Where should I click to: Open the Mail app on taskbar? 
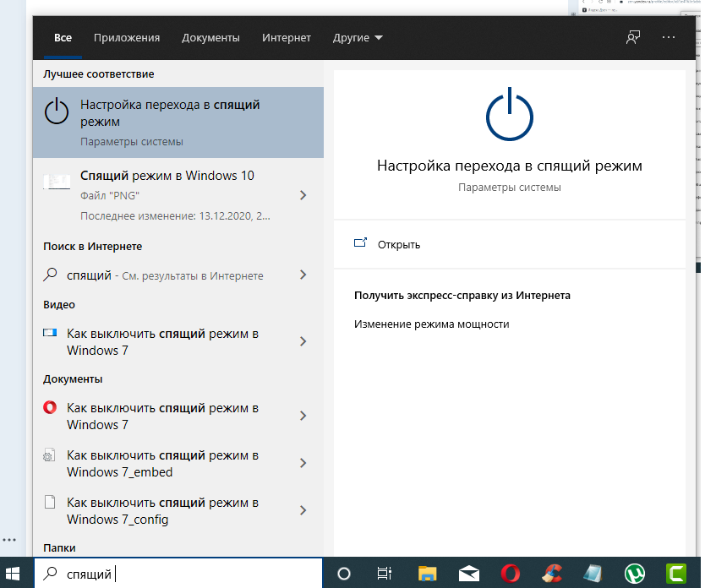469,574
